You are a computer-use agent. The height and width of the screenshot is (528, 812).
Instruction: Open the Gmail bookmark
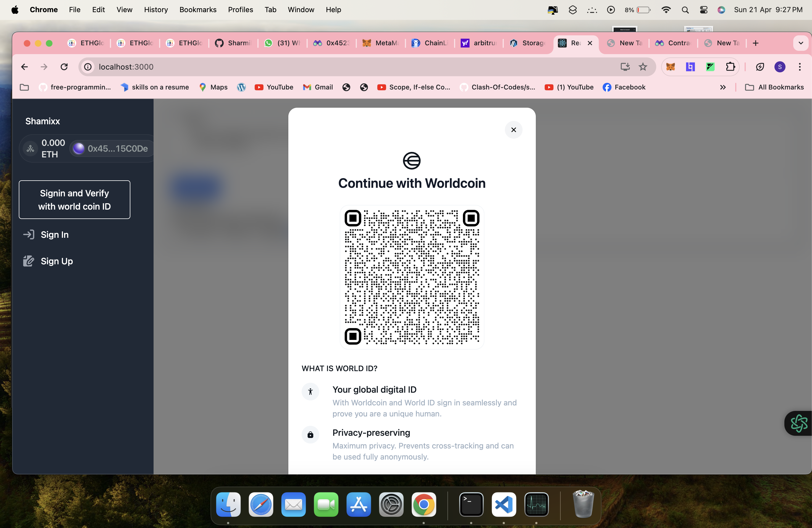pyautogui.click(x=318, y=87)
